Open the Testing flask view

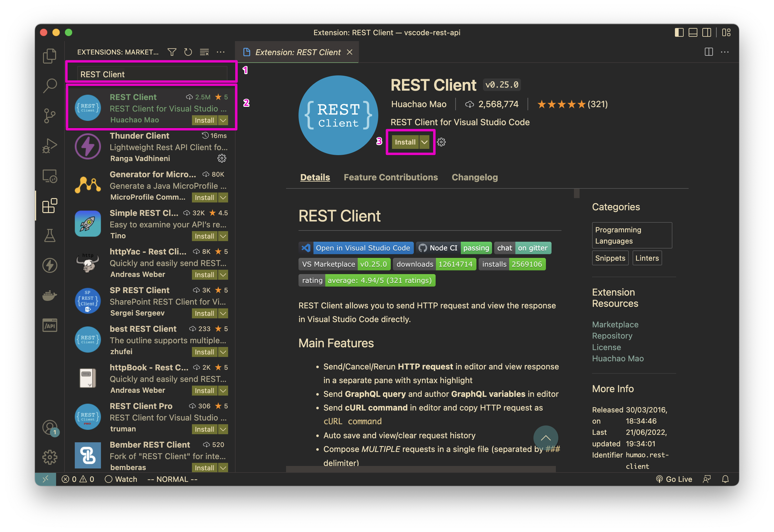[50, 235]
